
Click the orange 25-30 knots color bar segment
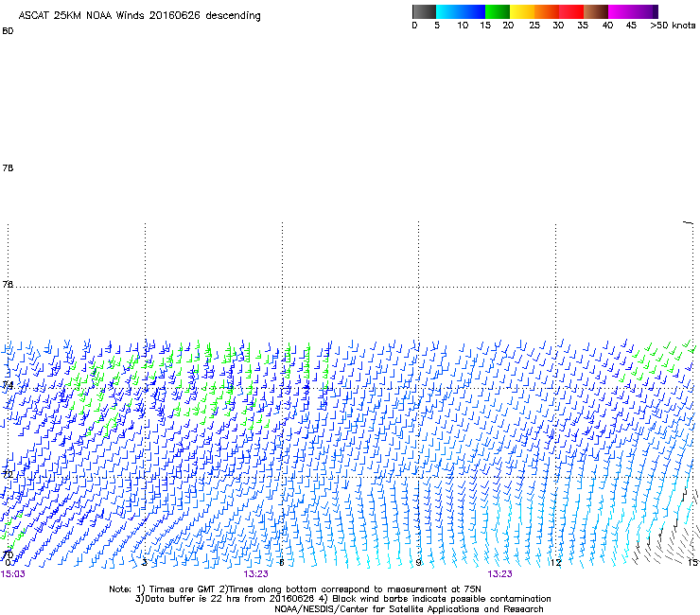tap(547, 11)
